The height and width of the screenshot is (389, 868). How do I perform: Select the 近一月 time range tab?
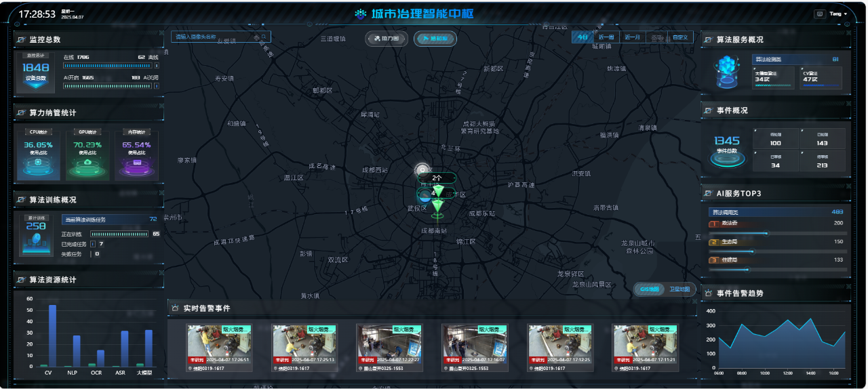pyautogui.click(x=632, y=37)
